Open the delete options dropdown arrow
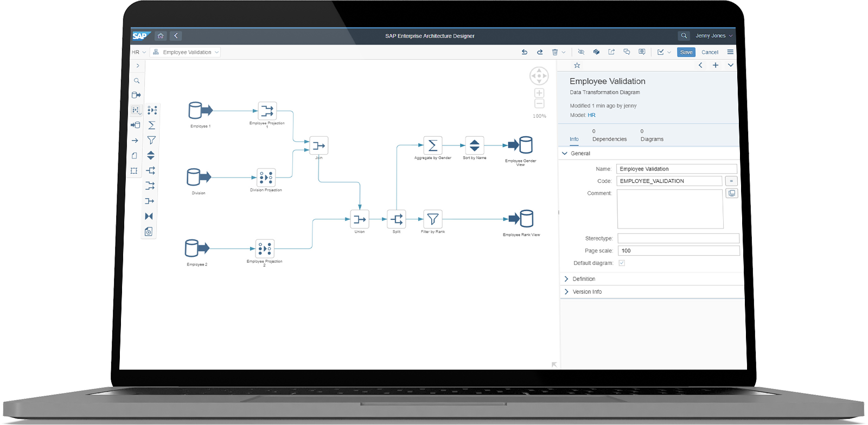 (564, 52)
